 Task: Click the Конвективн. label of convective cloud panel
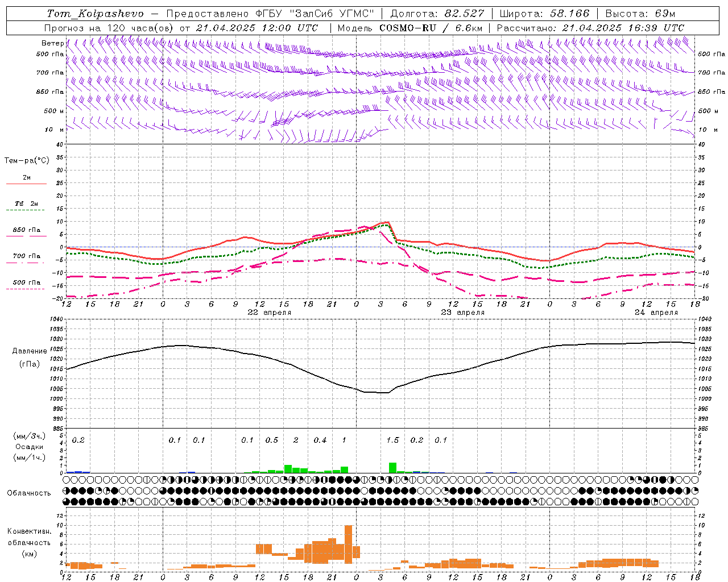[x=29, y=531]
